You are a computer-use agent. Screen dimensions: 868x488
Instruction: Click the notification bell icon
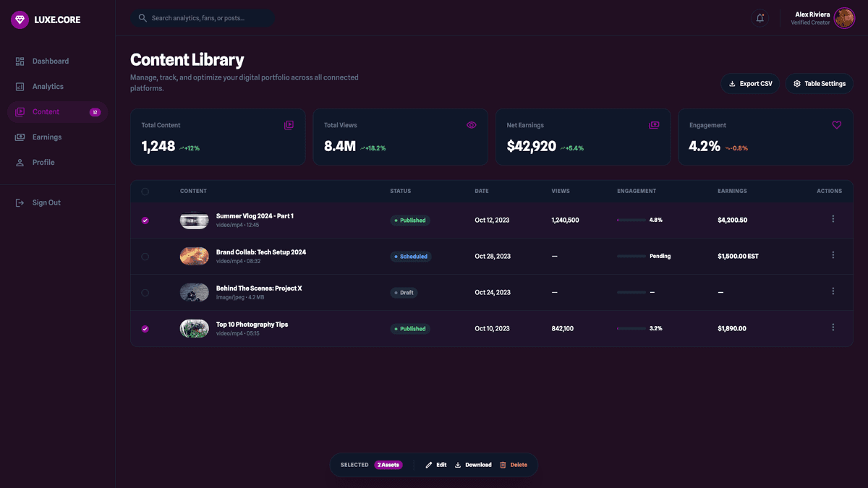[760, 18]
